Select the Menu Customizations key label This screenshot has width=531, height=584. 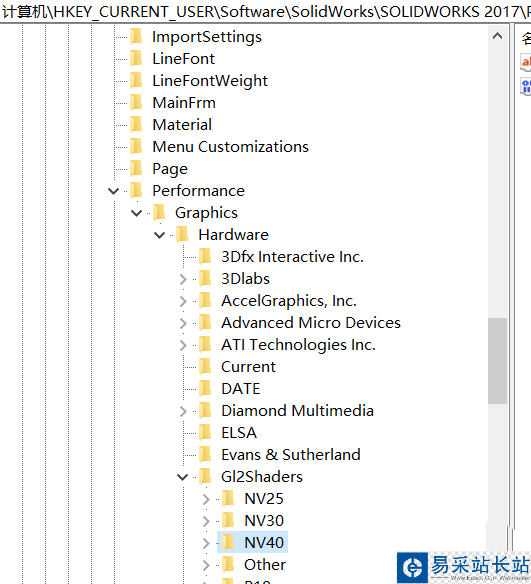pyautogui.click(x=230, y=146)
